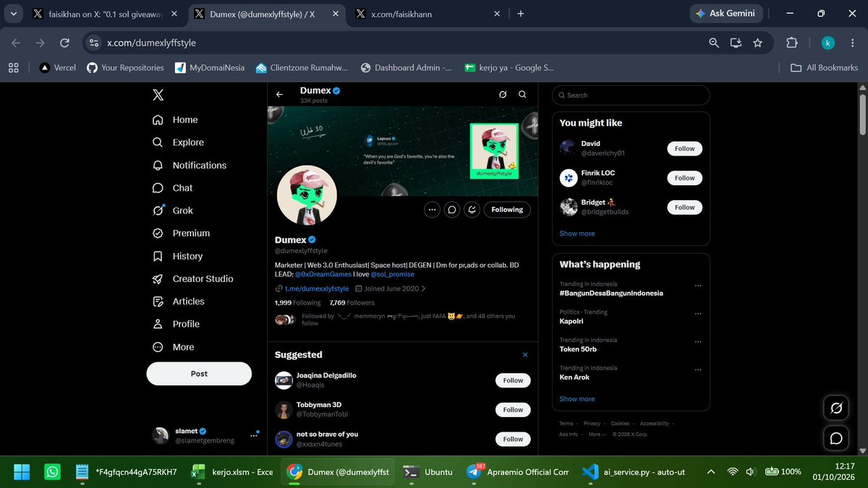Open the t.me/dumexxlyfstyle link
This screenshot has width=868, height=488.
(317, 288)
